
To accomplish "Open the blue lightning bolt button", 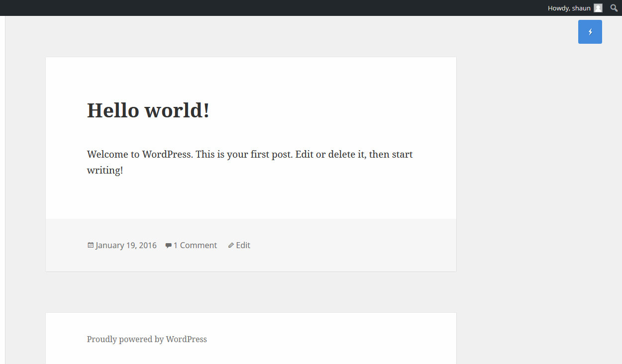I will coord(590,32).
